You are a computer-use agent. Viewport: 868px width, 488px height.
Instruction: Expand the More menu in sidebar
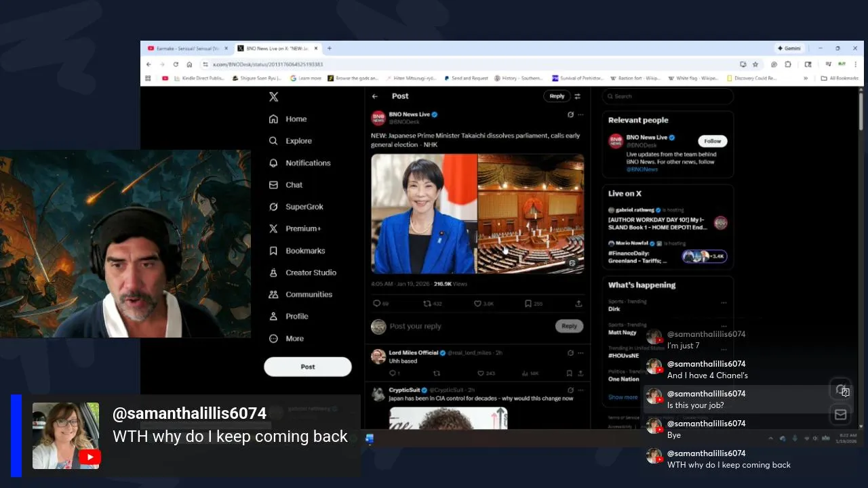[286, 338]
